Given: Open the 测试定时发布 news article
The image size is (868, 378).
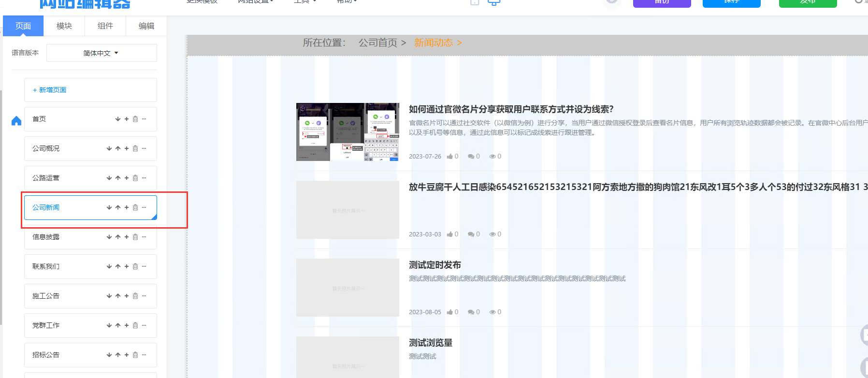Looking at the screenshot, I should pyautogui.click(x=435, y=265).
